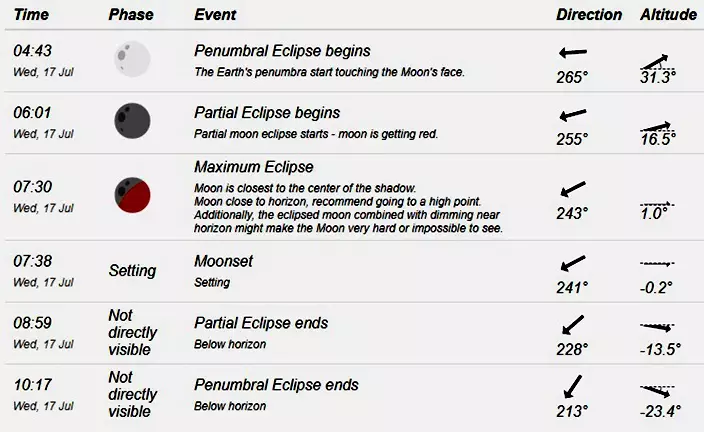Click the Altitude column header
This screenshot has height=432, width=704.
click(x=667, y=15)
